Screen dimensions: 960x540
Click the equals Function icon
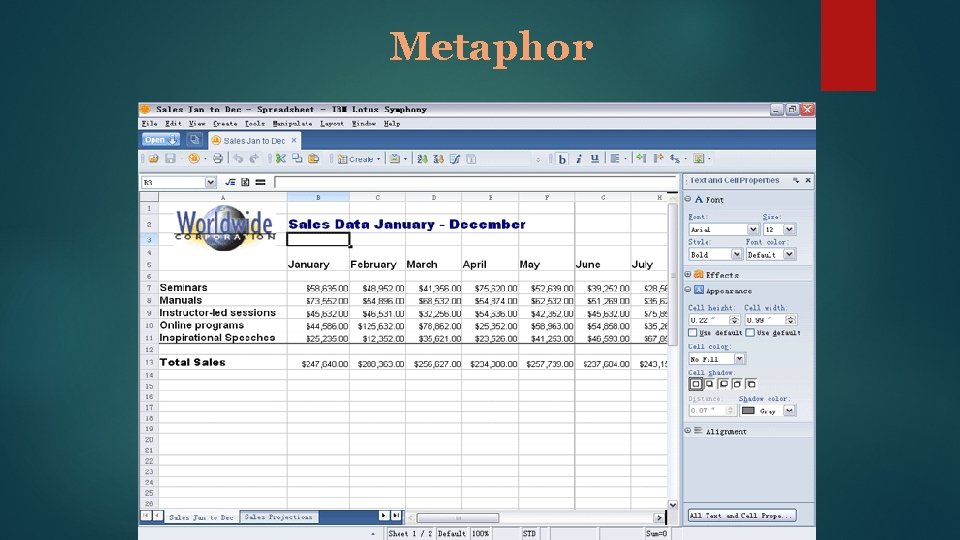tap(260, 182)
